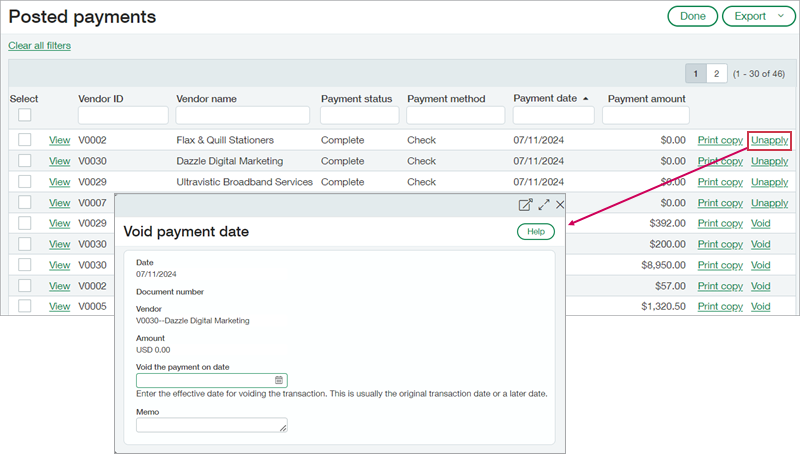The image size is (801, 454).
Task: Open dialog in new window icon
Action: click(525, 204)
